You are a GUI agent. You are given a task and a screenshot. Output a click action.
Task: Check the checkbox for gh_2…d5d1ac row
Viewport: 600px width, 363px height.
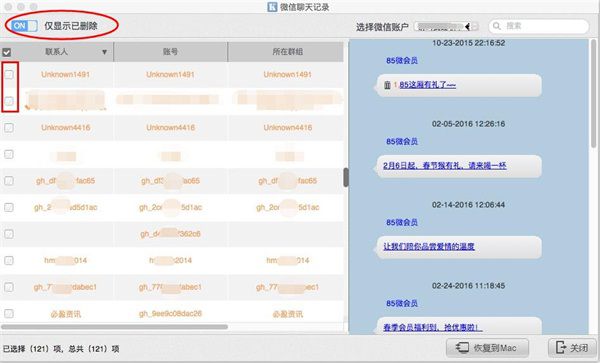[x=9, y=207]
